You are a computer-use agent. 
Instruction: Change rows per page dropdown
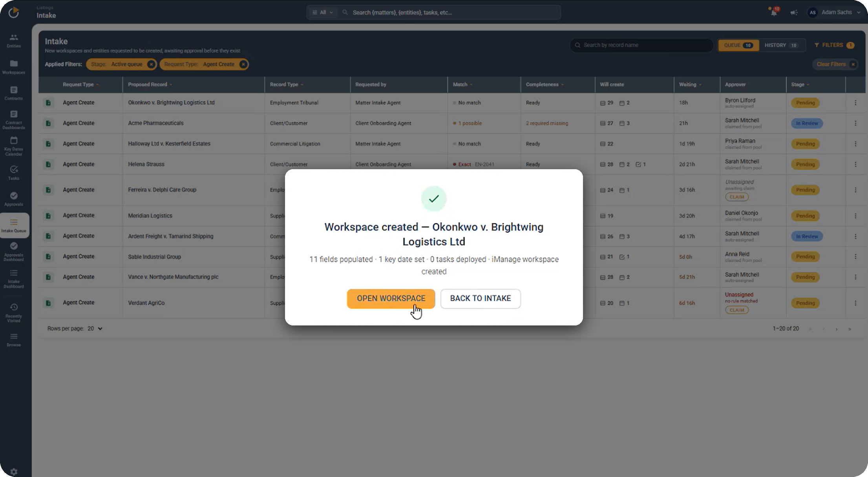pyautogui.click(x=95, y=329)
